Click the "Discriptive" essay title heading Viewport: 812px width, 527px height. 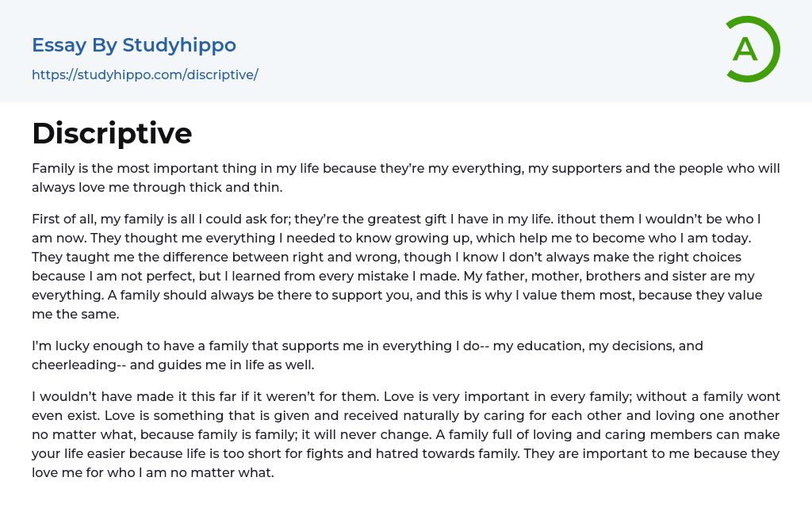[x=112, y=133]
